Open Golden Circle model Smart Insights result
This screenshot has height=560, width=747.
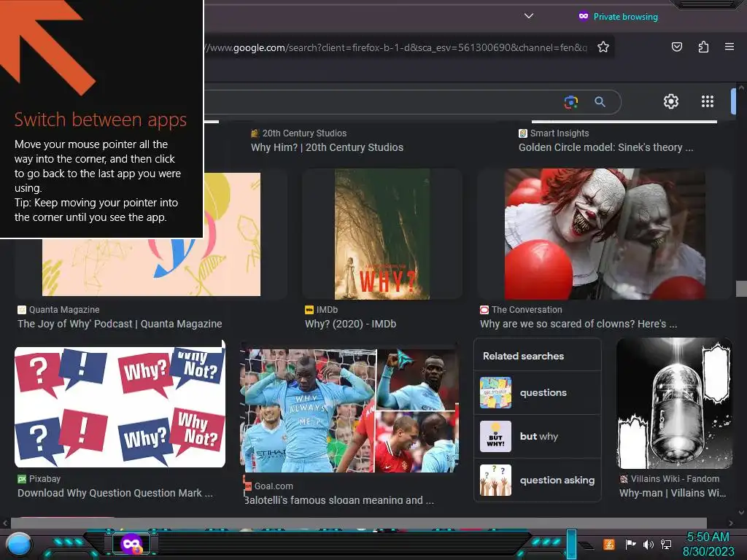605,147
